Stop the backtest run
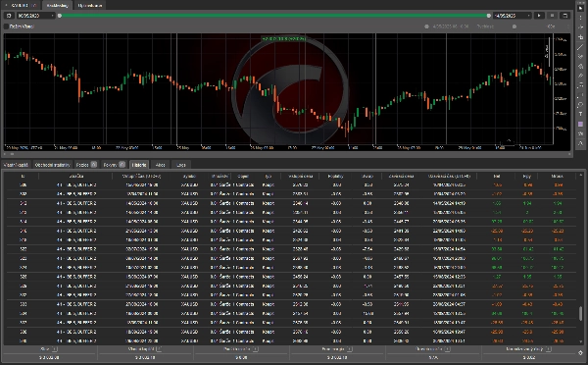Image resolution: width=588 pixels, height=365 pixels. click(x=552, y=16)
